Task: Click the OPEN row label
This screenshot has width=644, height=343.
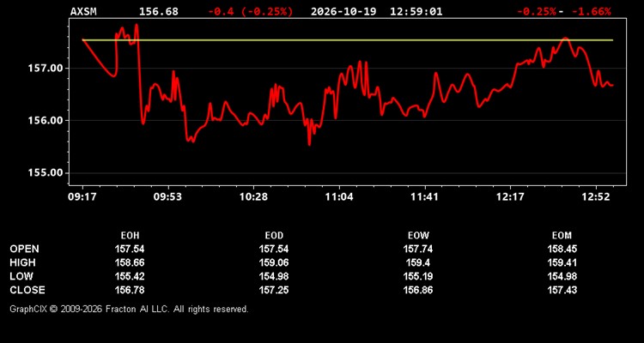Action: (25, 249)
